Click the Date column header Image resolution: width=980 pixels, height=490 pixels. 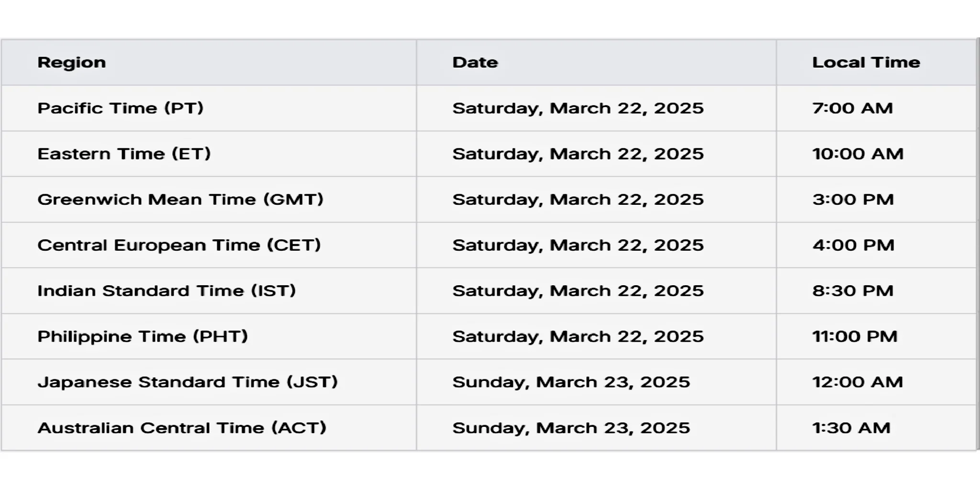coord(596,62)
